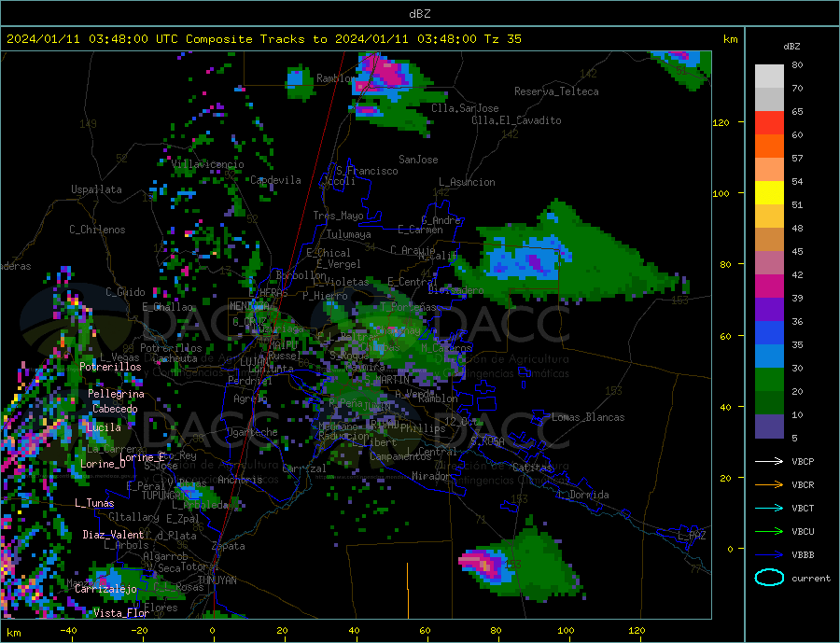Click the 'Cabecedo' map label
This screenshot has width=840, height=643.
(x=115, y=409)
